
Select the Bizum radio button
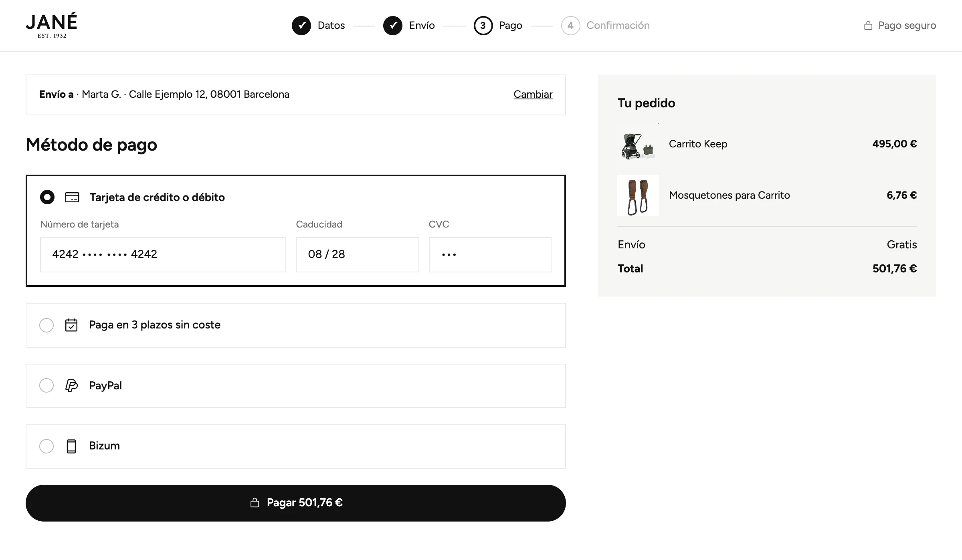point(46,446)
